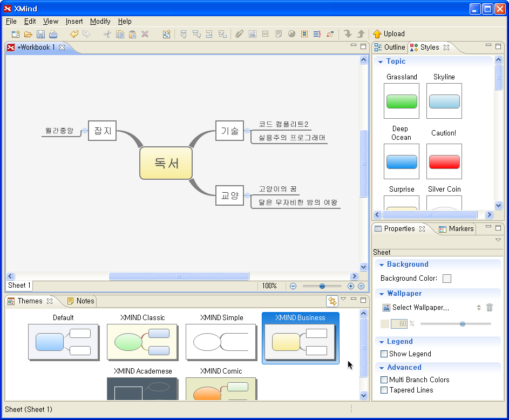Switch to the Markers tab
This screenshot has width=509, height=420.
456,229
